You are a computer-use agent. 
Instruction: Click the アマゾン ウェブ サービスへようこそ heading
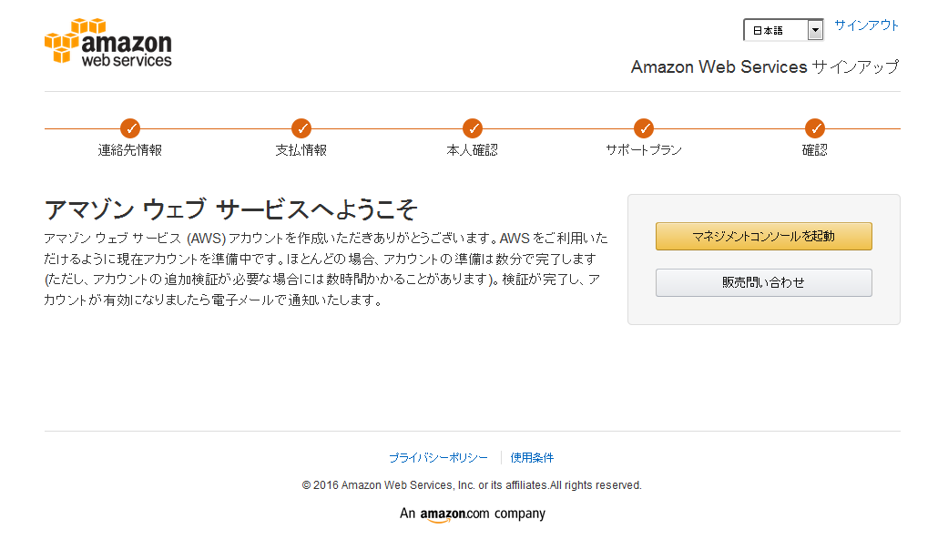230,209
